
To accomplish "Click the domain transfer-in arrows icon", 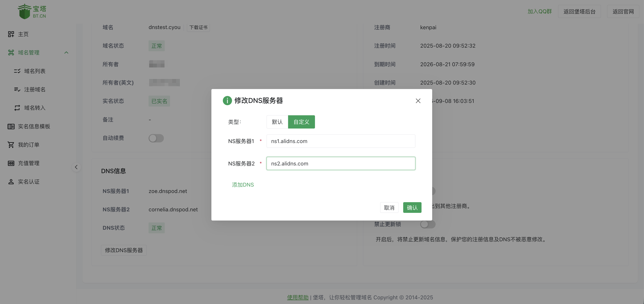I will coord(17,108).
